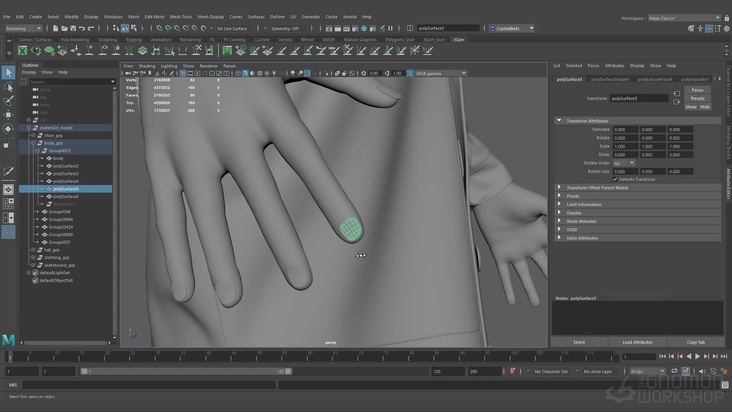Toggle select by object type icon
This screenshot has width=732, height=412.
tap(125, 28)
